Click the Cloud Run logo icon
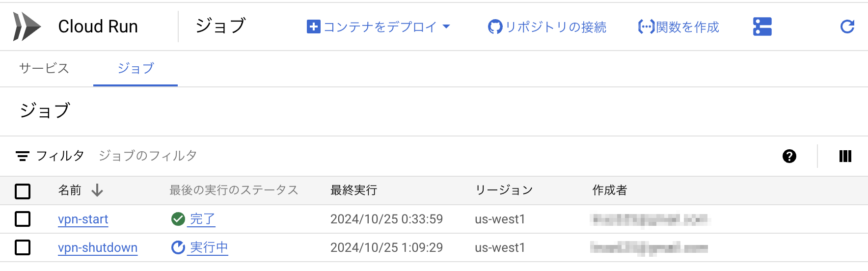Screen dimensions: 868x271 27,27
